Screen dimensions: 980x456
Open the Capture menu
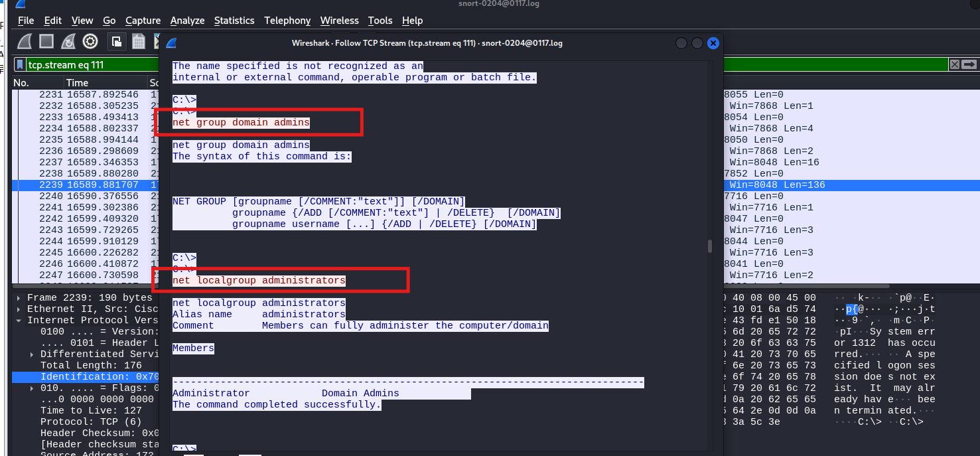pos(143,21)
